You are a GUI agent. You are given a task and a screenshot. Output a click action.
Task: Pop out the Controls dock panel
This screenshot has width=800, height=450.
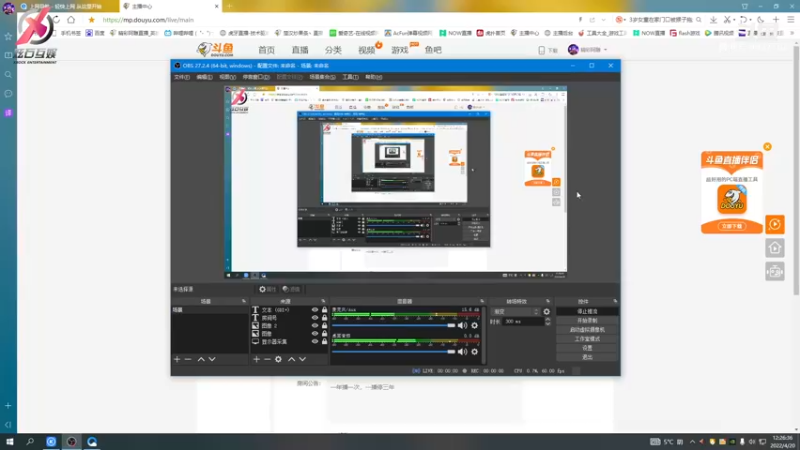615,302
